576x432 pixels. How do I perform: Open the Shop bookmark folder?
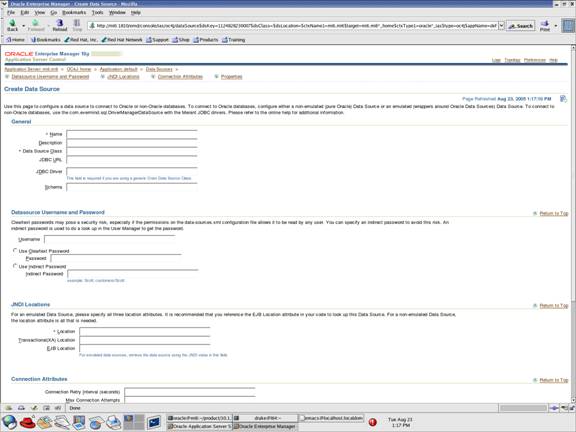tap(181, 40)
